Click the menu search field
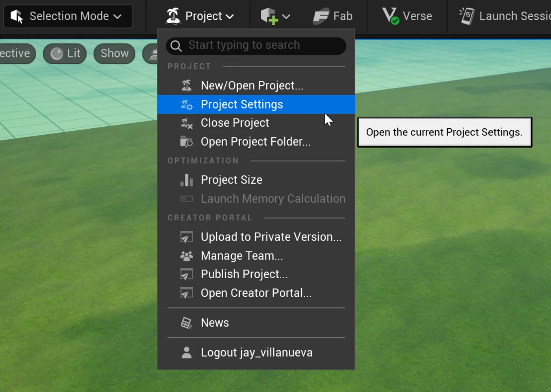The image size is (551, 392). pyautogui.click(x=256, y=46)
